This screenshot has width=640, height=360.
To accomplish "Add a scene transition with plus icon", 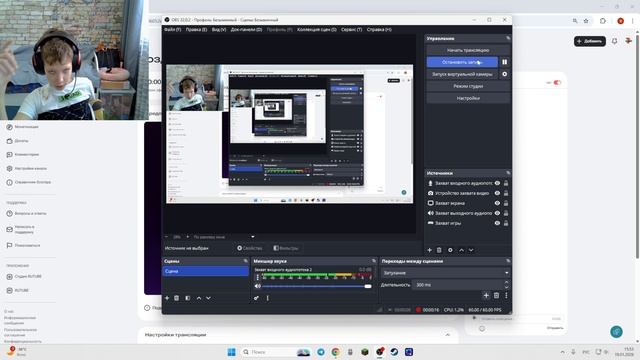I will click(x=486, y=295).
